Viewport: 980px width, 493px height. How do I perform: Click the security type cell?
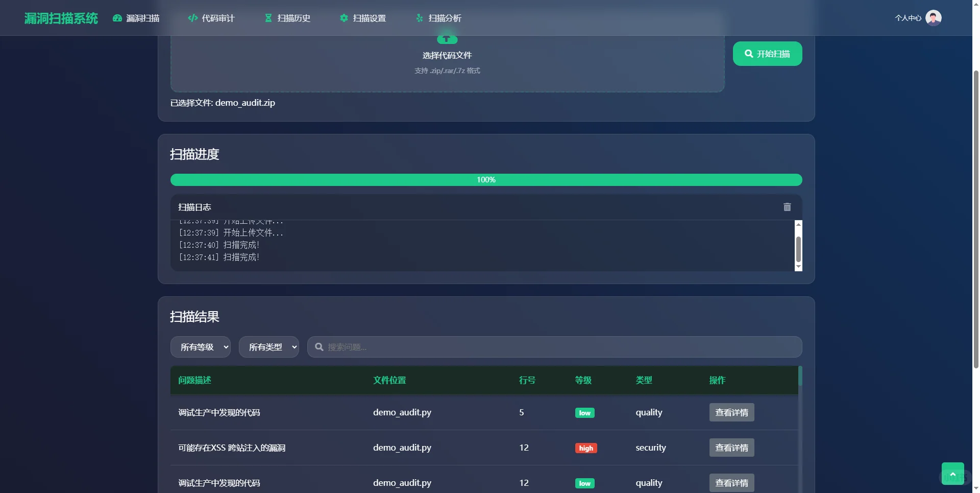pos(651,448)
